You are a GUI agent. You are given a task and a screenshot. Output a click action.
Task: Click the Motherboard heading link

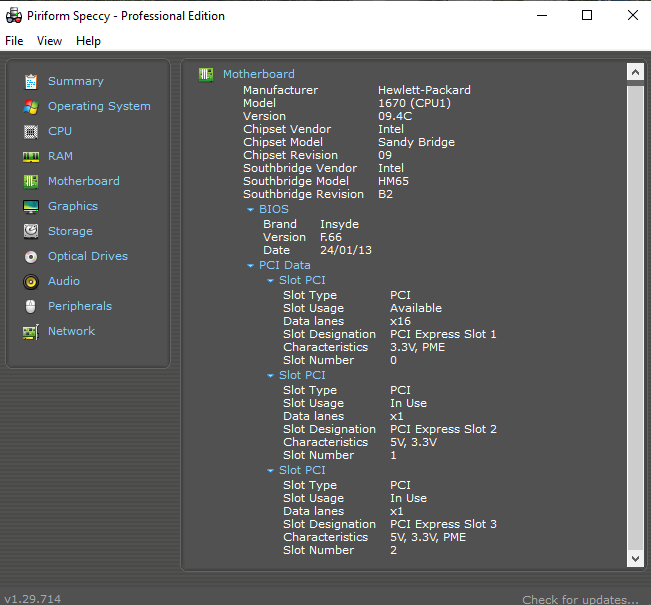click(258, 74)
